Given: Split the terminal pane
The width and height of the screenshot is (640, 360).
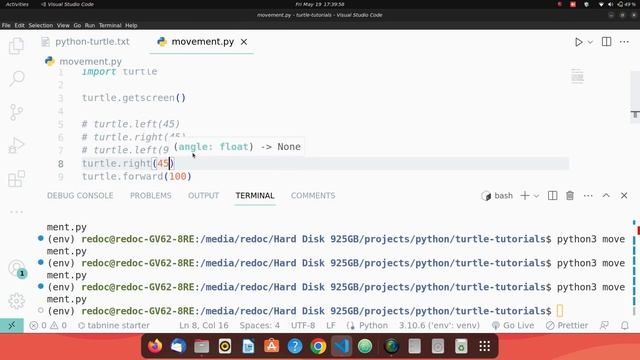Looking at the screenshot, I should (x=552, y=196).
